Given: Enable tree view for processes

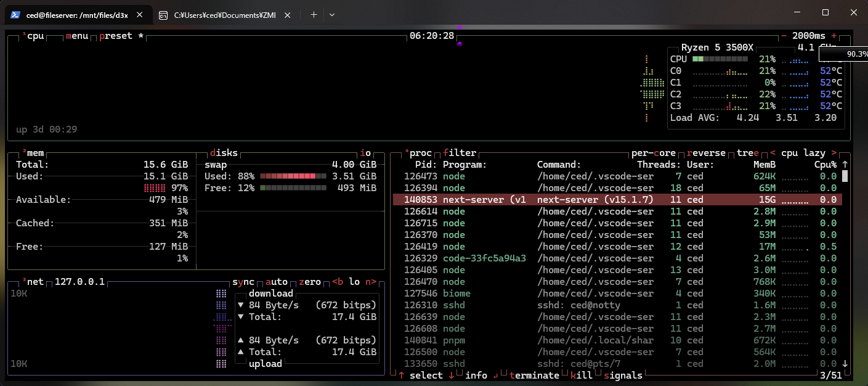Looking at the screenshot, I should coord(748,153).
